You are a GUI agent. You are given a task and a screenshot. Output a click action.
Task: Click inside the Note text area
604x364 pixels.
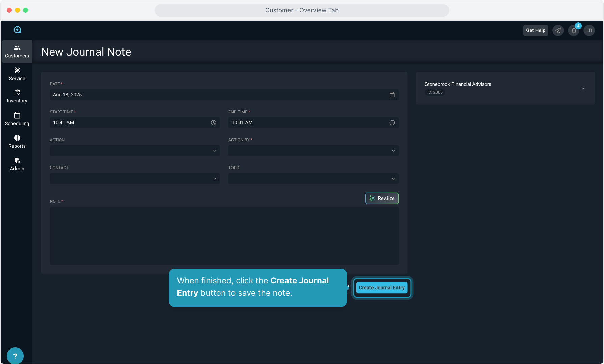(x=224, y=236)
